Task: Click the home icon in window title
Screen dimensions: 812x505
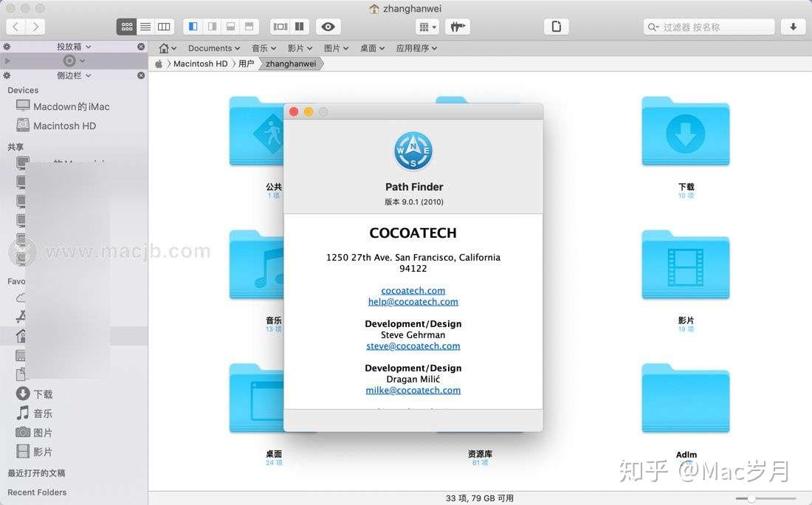Action: (x=374, y=9)
